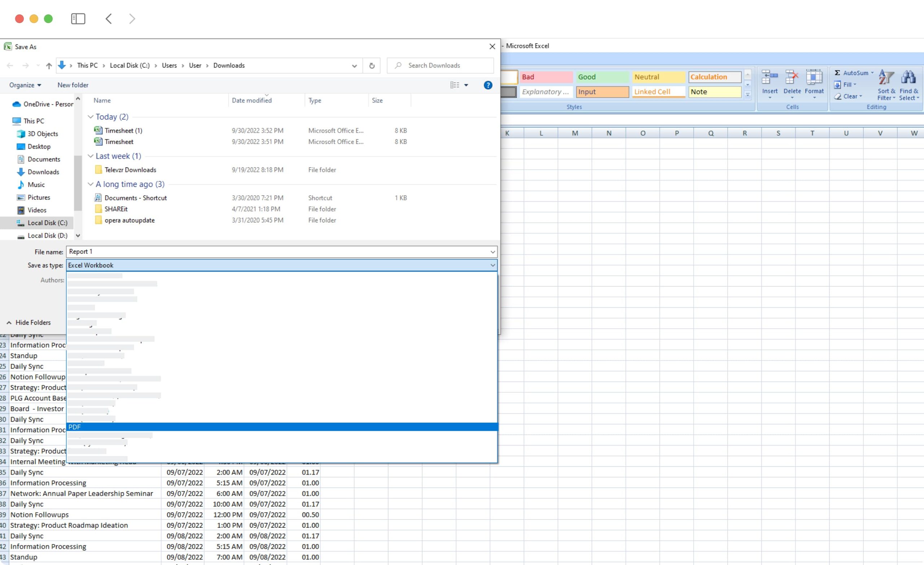Select PDF in the save type list
Image resolution: width=924 pixels, height=565 pixels.
282,427
